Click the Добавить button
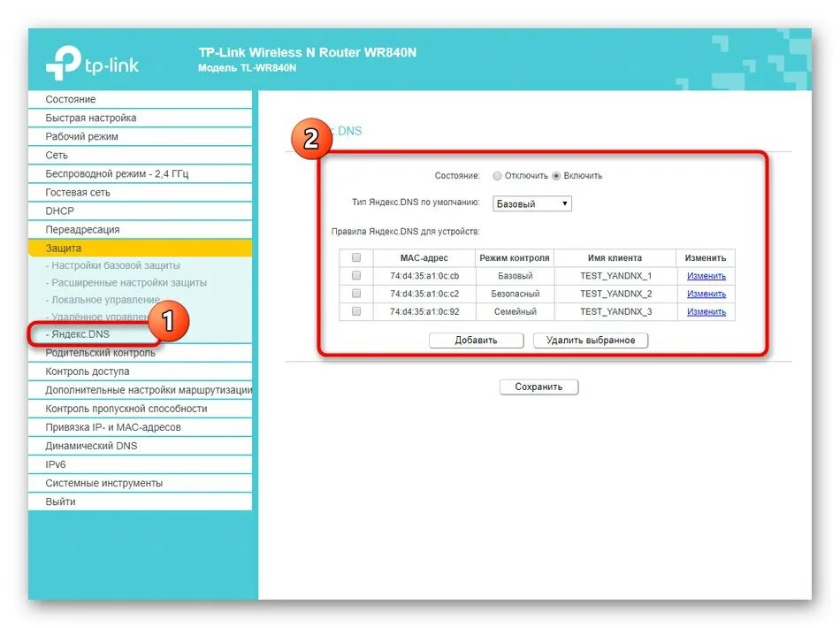840x628 pixels. (477, 341)
